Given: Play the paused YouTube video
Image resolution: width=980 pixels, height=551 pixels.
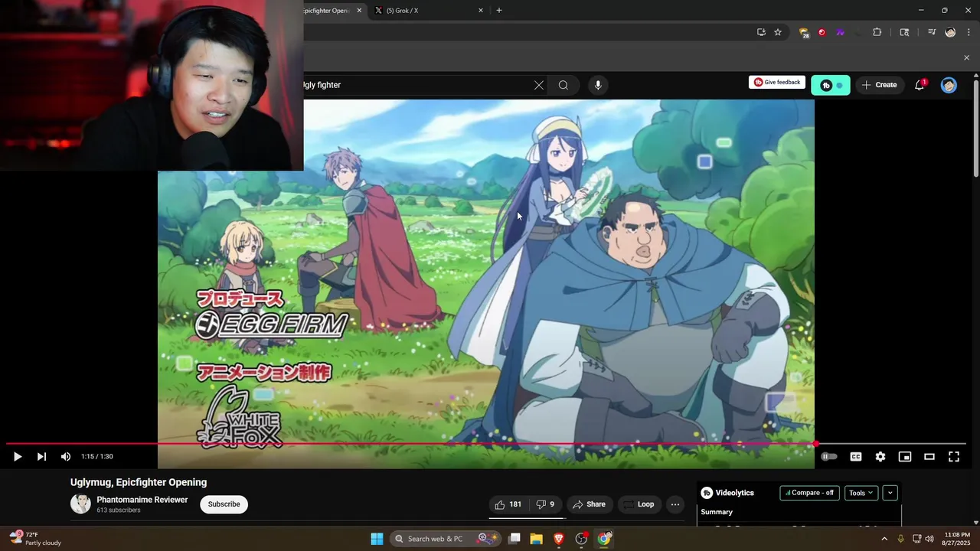Looking at the screenshot, I should pos(17,457).
